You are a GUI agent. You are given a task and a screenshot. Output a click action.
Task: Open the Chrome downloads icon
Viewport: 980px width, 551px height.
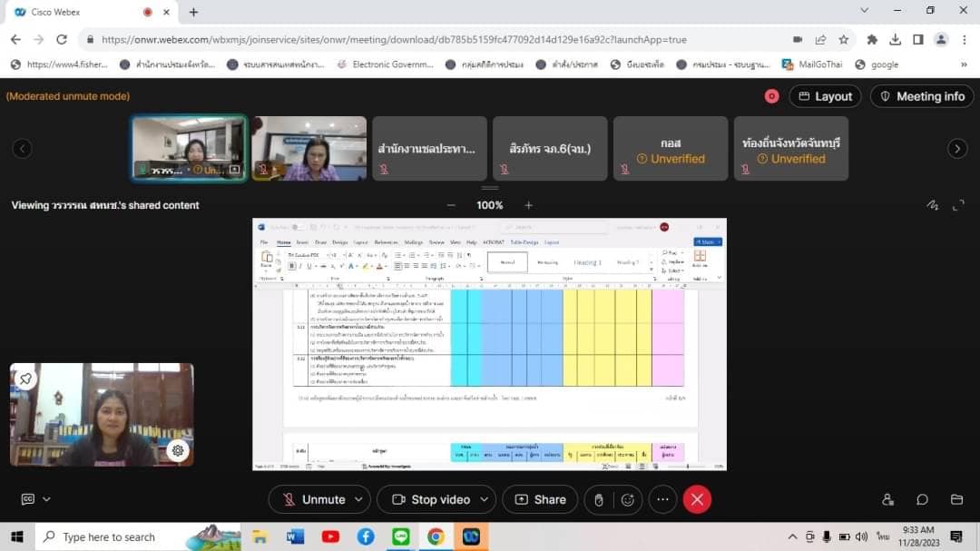(895, 39)
